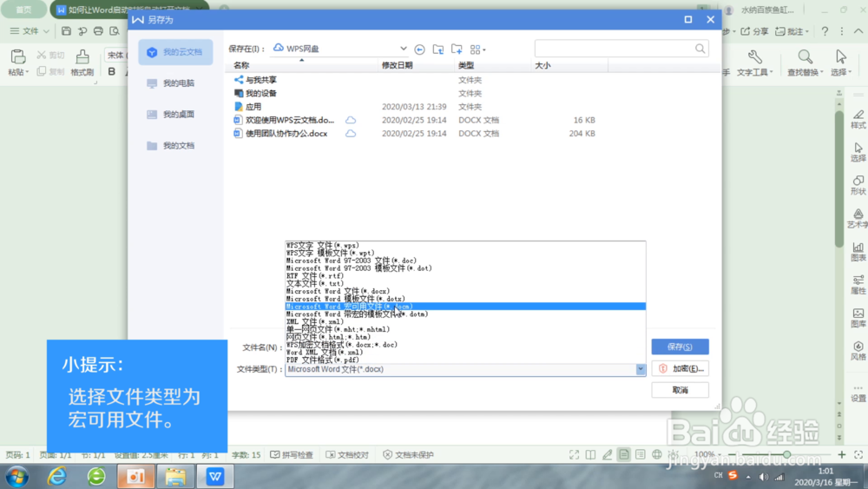The image size is (868, 489).
Task: Open the Windows Start button
Action: [x=16, y=476]
